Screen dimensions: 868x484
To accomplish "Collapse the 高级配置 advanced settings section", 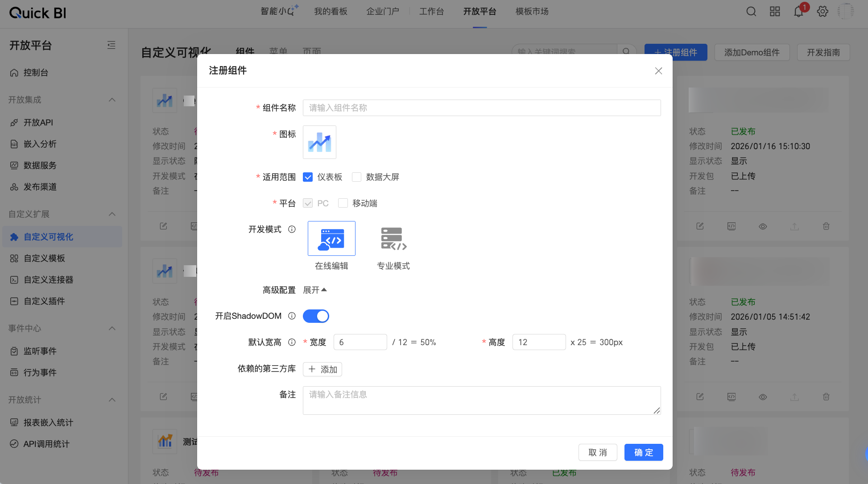I will pyautogui.click(x=315, y=290).
